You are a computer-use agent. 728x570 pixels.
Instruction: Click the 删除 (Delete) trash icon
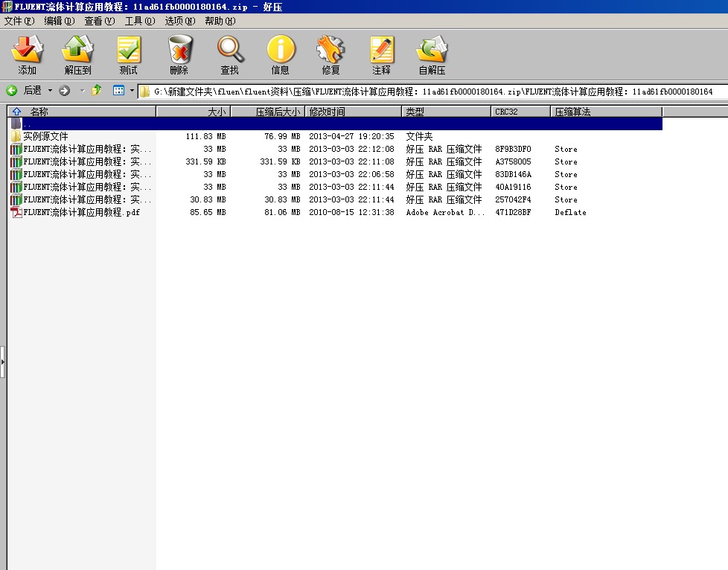(x=179, y=55)
